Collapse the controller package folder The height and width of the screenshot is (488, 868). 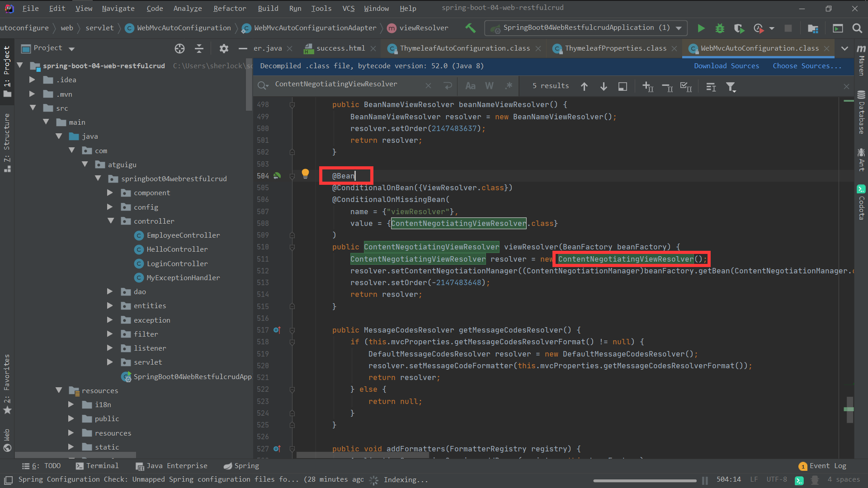[x=111, y=221]
